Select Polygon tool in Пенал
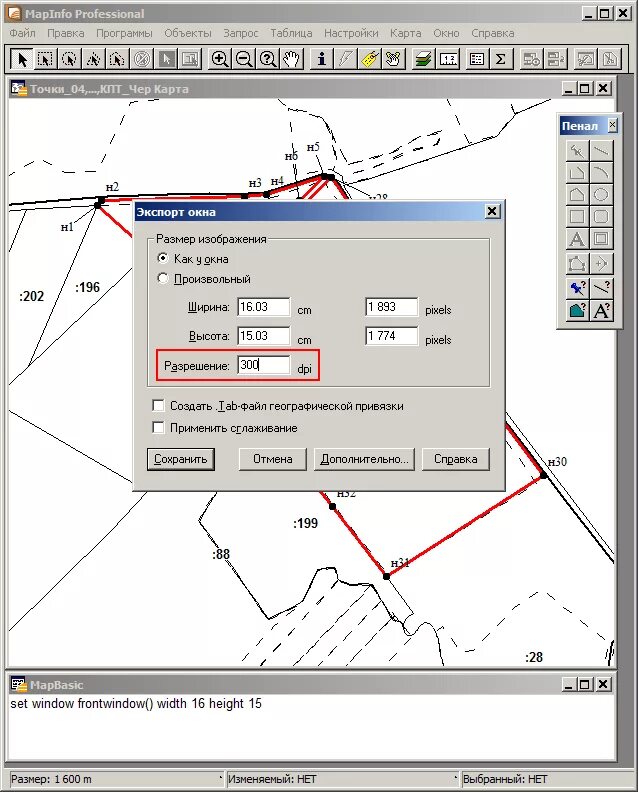Screen dimensions: 638x792 (577, 195)
